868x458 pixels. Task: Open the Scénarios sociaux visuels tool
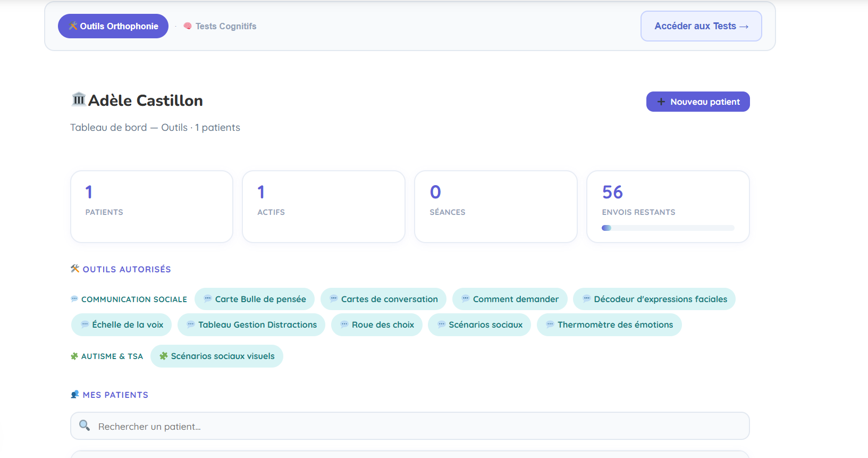pos(217,356)
